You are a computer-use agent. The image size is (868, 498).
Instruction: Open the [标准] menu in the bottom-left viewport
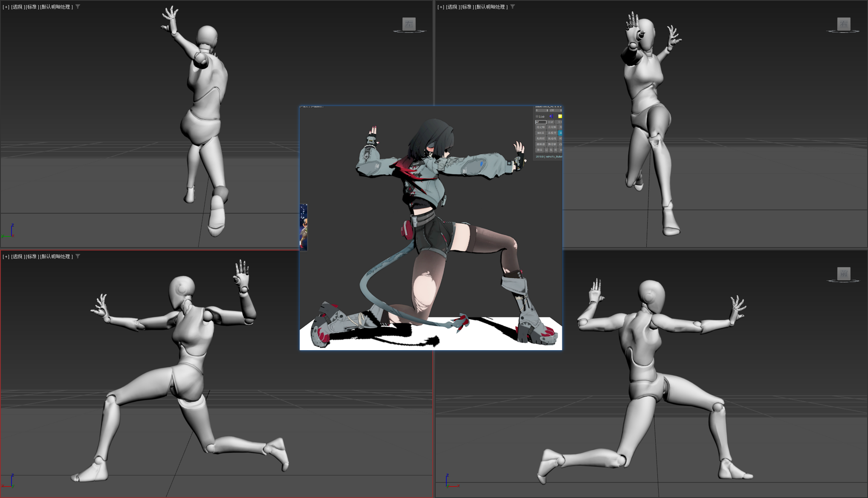coord(32,256)
